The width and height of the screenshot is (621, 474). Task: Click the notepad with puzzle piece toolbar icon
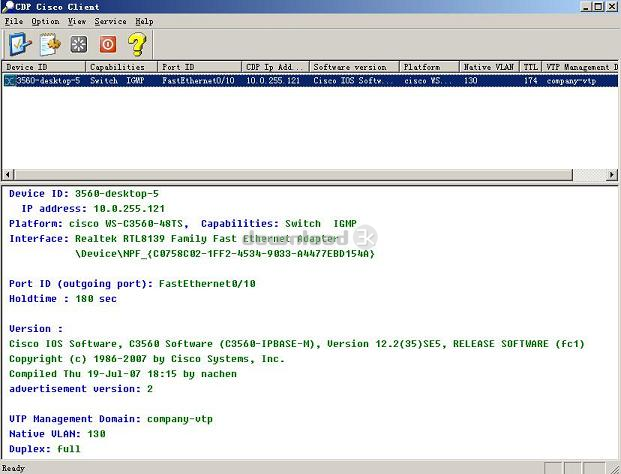tap(49, 44)
